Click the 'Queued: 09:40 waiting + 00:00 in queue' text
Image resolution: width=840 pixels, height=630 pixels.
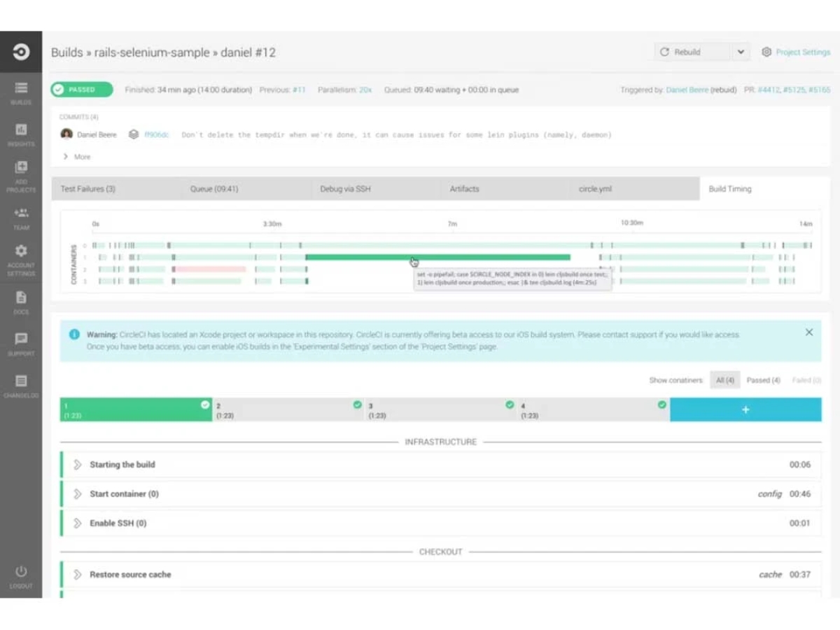coord(451,90)
